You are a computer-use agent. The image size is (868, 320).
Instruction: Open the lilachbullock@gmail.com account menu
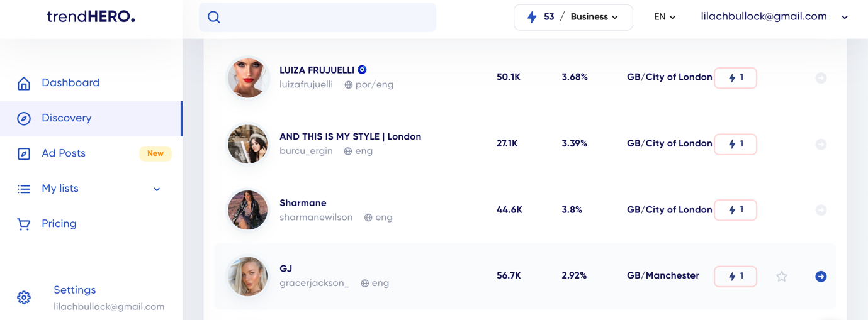click(774, 17)
